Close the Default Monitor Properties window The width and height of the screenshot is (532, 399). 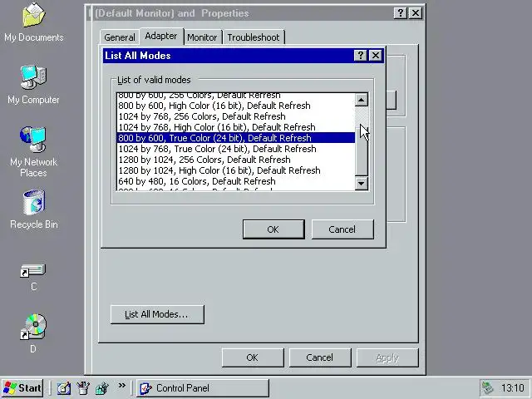[x=416, y=13]
